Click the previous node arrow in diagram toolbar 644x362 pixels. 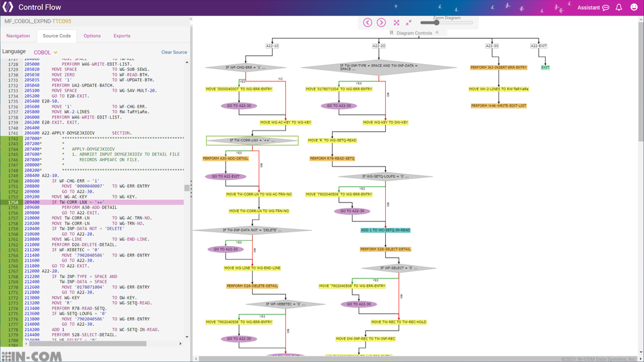367,23
